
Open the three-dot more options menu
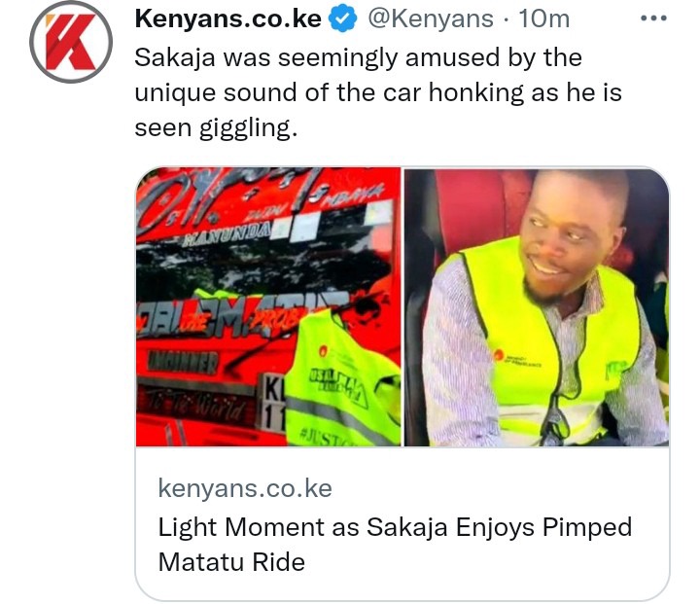[653, 18]
